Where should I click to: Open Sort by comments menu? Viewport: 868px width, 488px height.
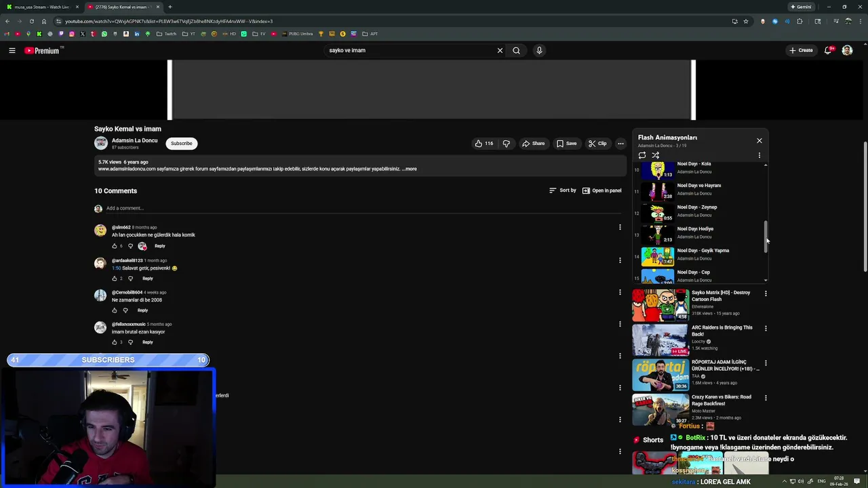point(562,190)
